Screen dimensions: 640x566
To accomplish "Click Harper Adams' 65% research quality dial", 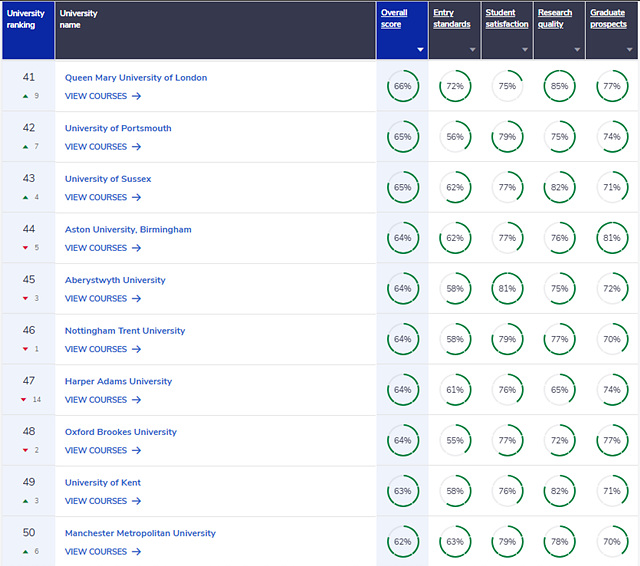I will [x=559, y=390].
